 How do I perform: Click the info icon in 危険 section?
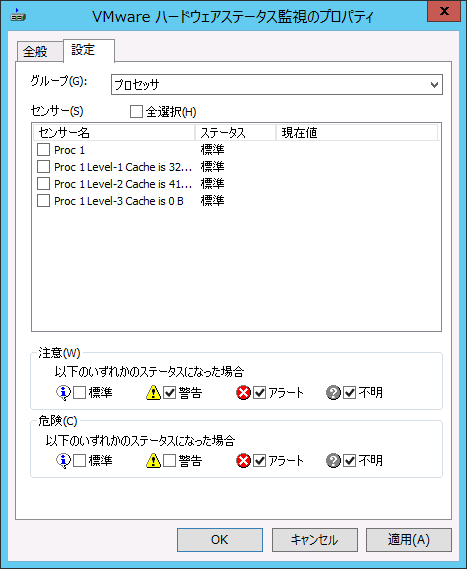pos(64,461)
